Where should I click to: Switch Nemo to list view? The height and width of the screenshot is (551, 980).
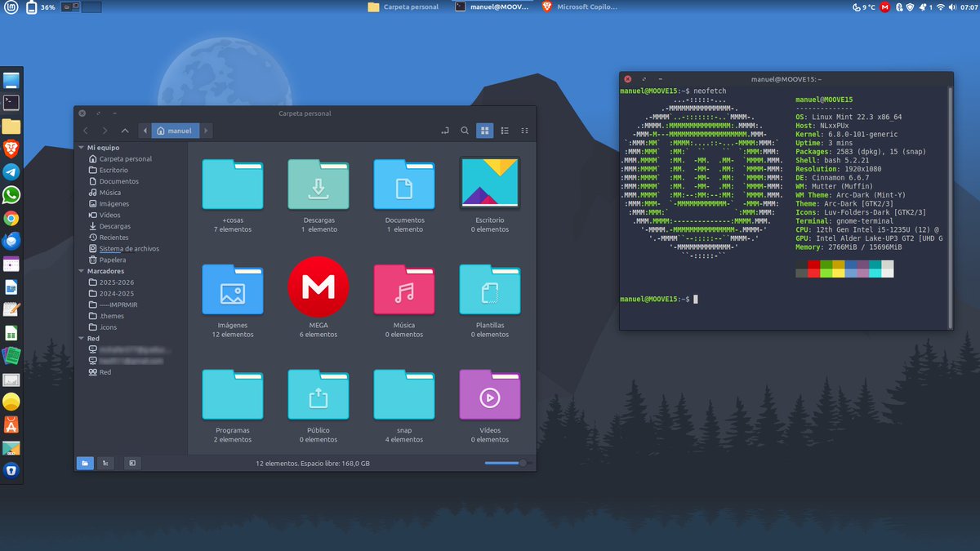pyautogui.click(x=505, y=130)
